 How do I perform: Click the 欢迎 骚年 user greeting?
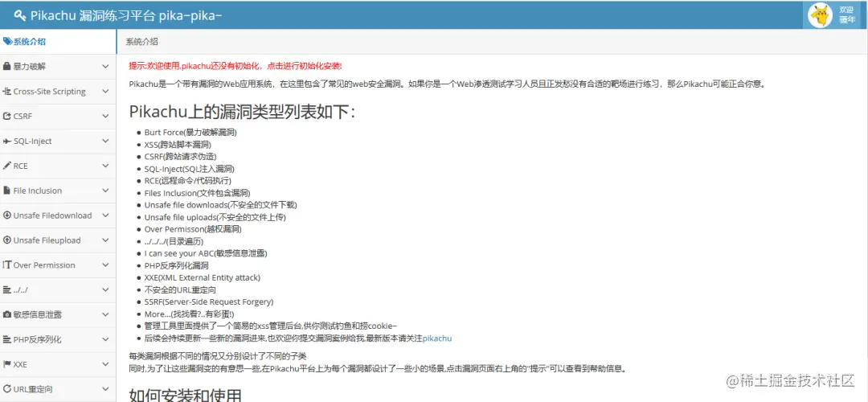coord(846,15)
